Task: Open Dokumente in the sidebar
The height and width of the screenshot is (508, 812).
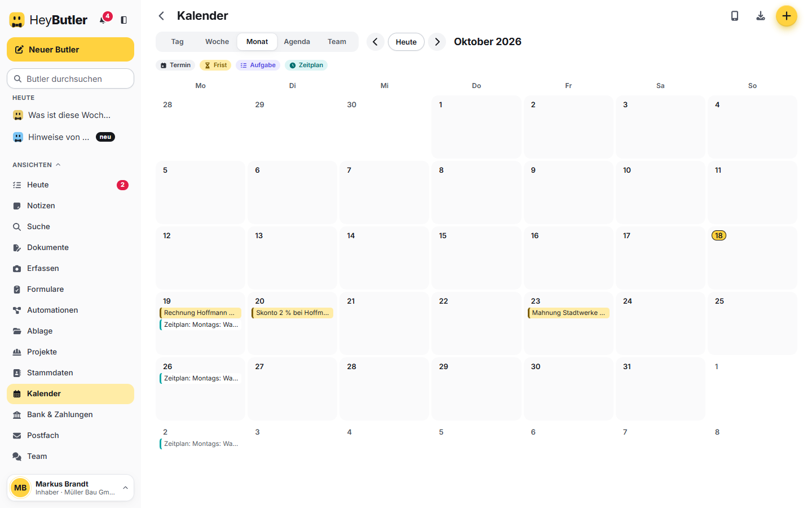Action: tap(70, 248)
